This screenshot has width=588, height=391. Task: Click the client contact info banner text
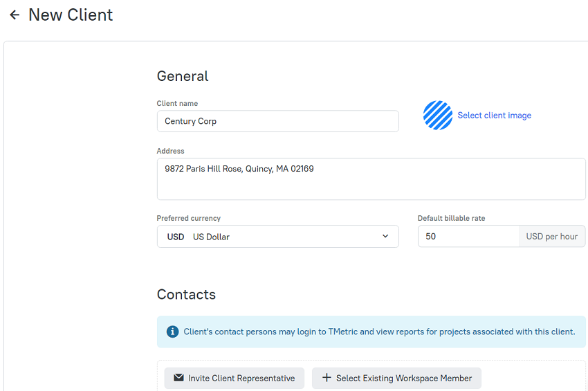pyautogui.click(x=379, y=331)
